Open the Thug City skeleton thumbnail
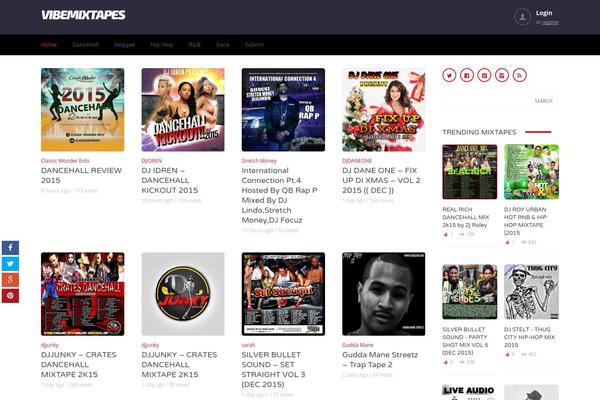This screenshot has width=600, height=400. click(532, 292)
